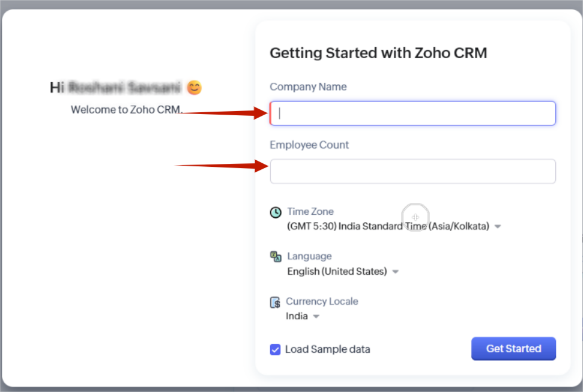583x392 pixels.
Task: Click the Currency Locale label text
Action: pos(322,301)
